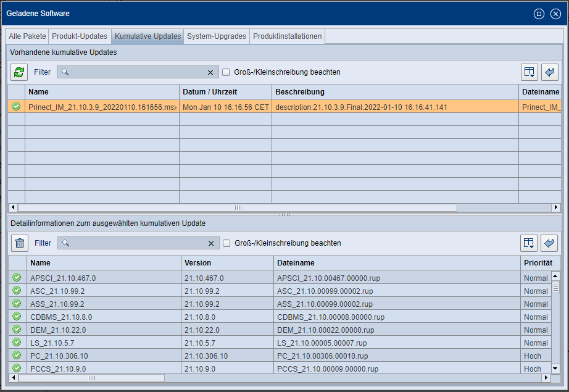Click green check icon for APSCI_21.10.467.0
This screenshot has width=569, height=392.
tap(17, 277)
